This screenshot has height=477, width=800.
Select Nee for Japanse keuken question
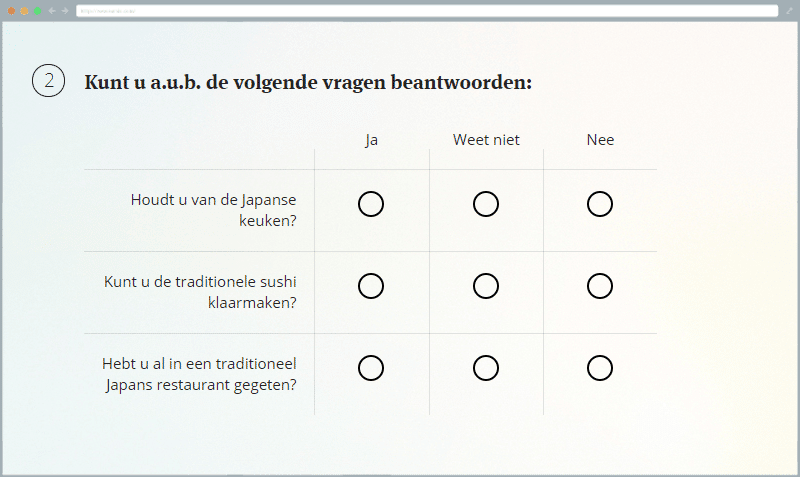[600, 204]
